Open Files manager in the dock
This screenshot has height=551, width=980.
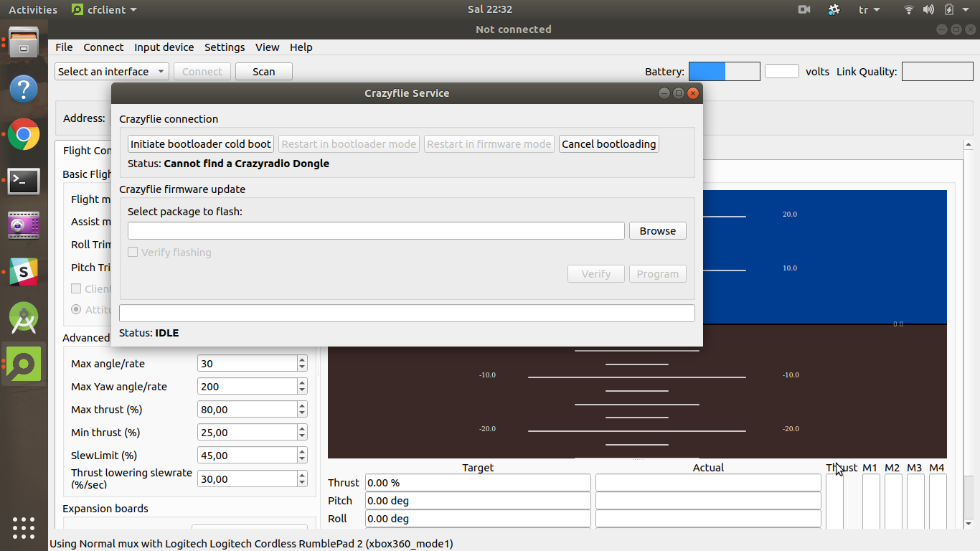coord(24,44)
